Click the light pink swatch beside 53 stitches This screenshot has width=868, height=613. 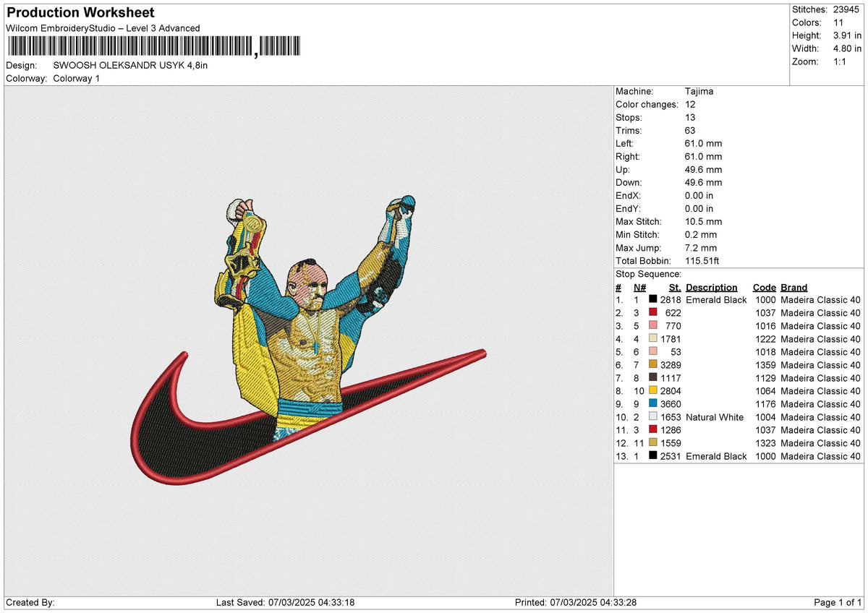652,351
